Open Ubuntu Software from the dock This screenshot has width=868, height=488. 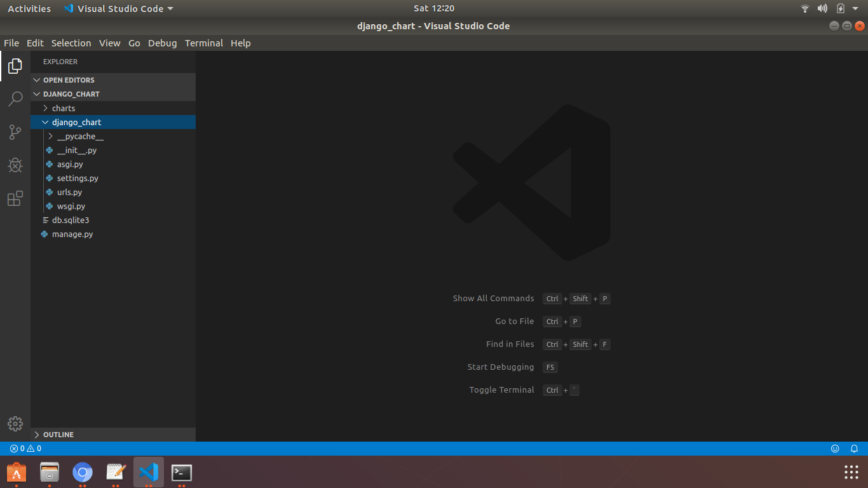pyautogui.click(x=17, y=472)
